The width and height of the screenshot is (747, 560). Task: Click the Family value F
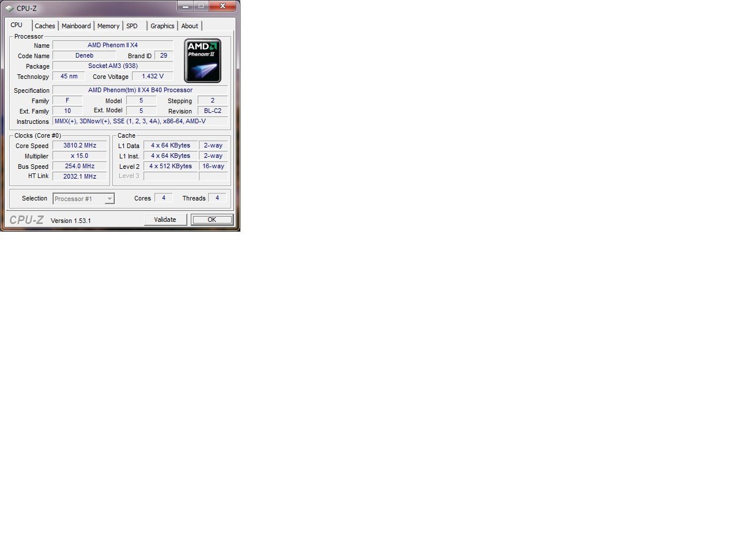pos(67,101)
